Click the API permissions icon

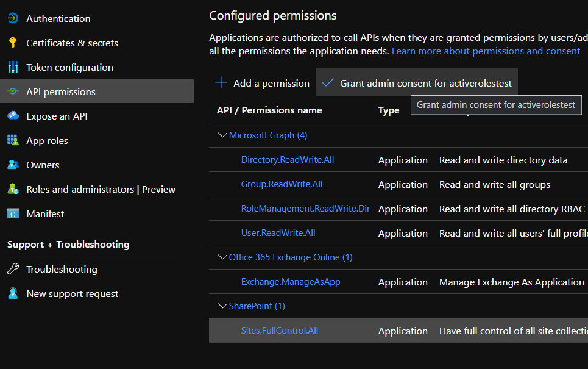click(13, 91)
